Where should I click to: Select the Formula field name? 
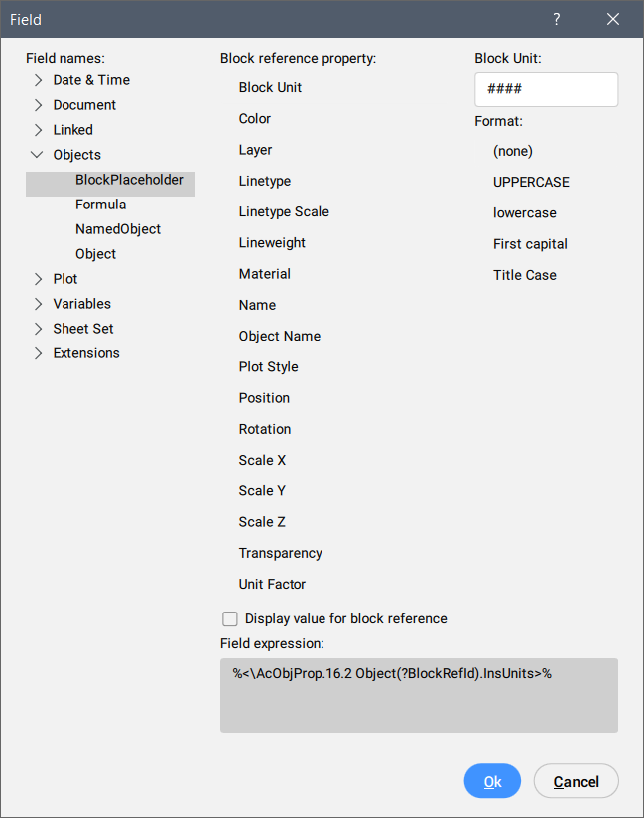coord(100,204)
